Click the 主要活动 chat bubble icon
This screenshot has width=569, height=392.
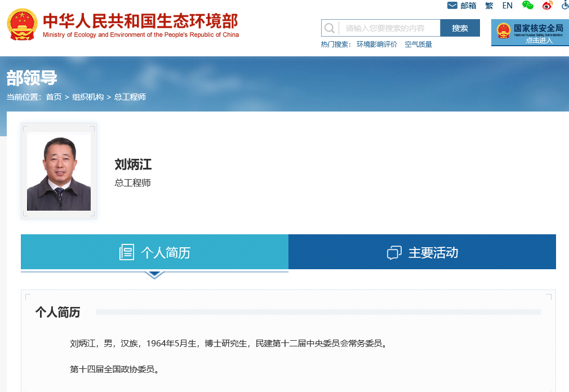(x=394, y=253)
